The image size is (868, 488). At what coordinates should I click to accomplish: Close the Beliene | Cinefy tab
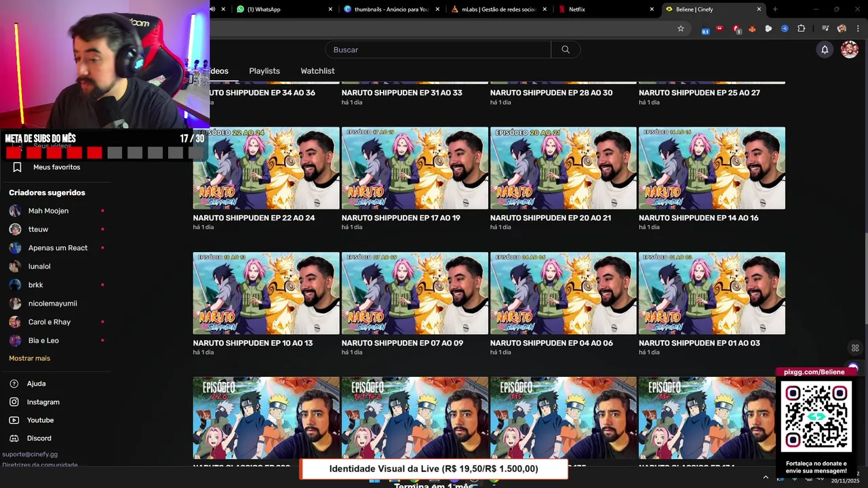(x=759, y=9)
